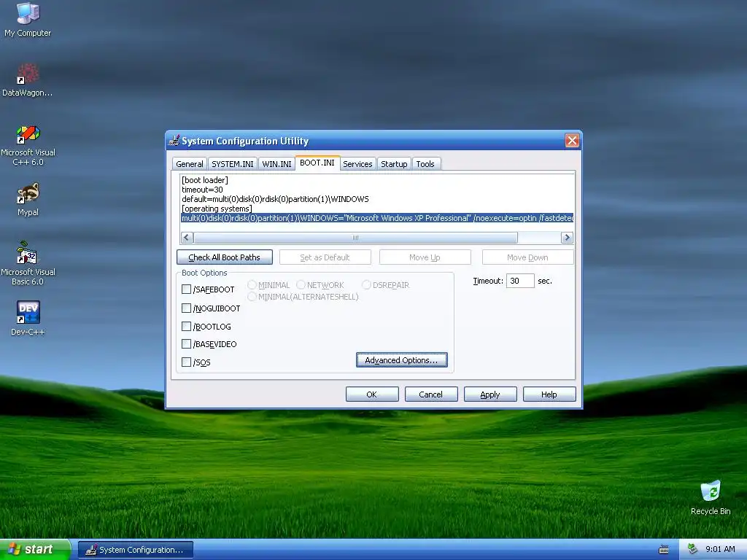Enable the /BOOTLOG checkbox
Screen dimensions: 747x560
click(x=186, y=326)
